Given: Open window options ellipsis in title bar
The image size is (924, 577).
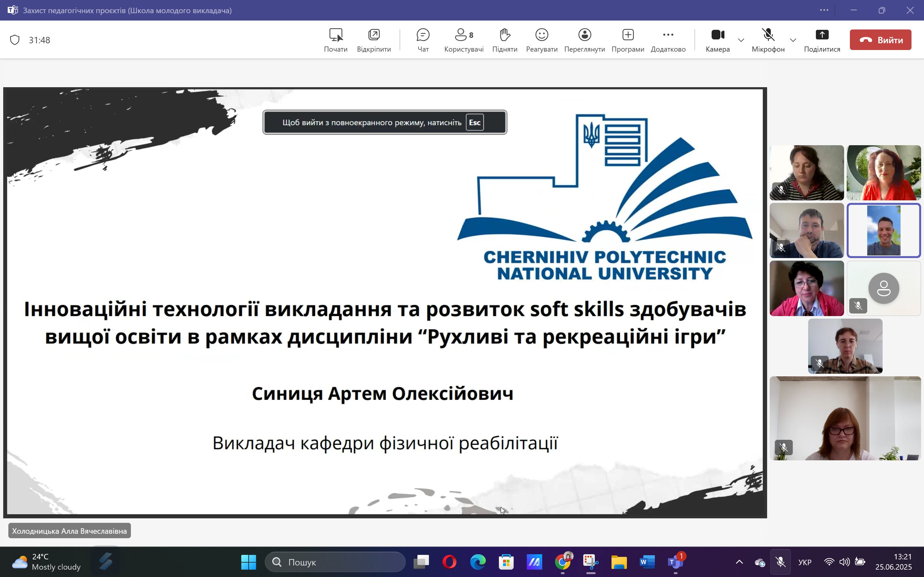Looking at the screenshot, I should click(824, 10).
